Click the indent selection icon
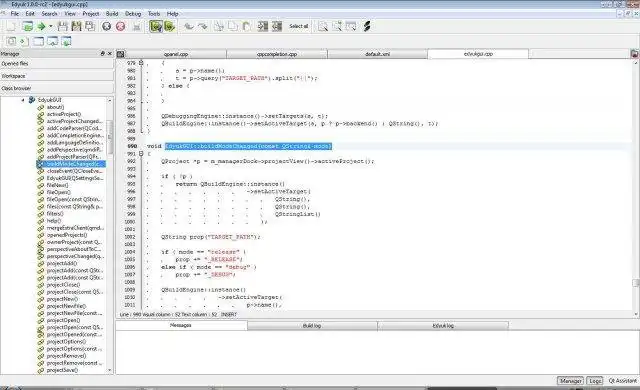The height and width of the screenshot is (390, 640). click(263, 27)
